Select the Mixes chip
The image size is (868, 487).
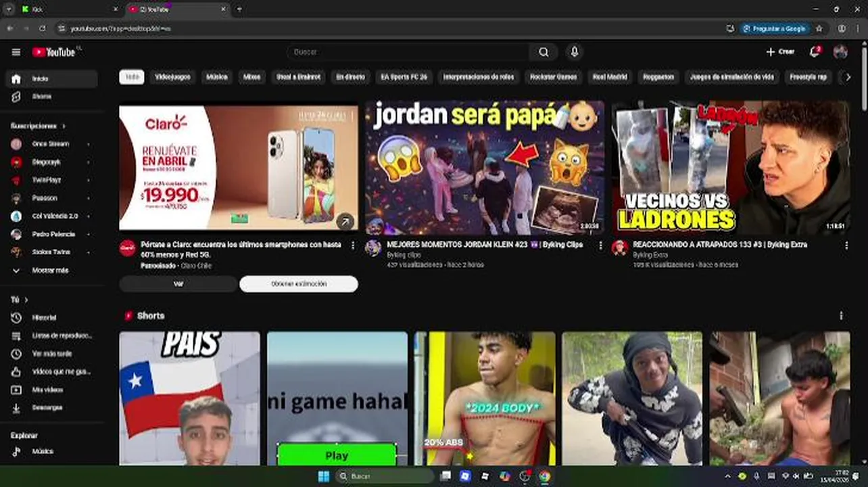tap(251, 77)
